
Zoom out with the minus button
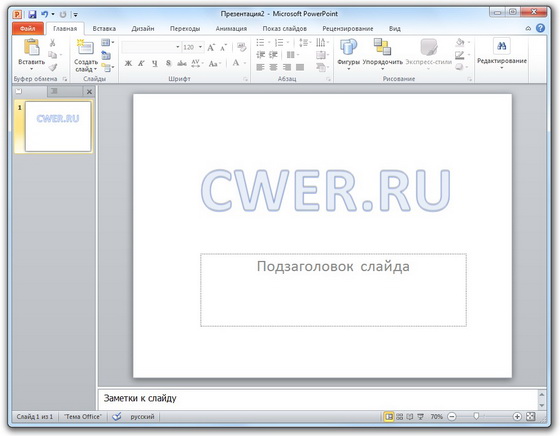coord(452,416)
